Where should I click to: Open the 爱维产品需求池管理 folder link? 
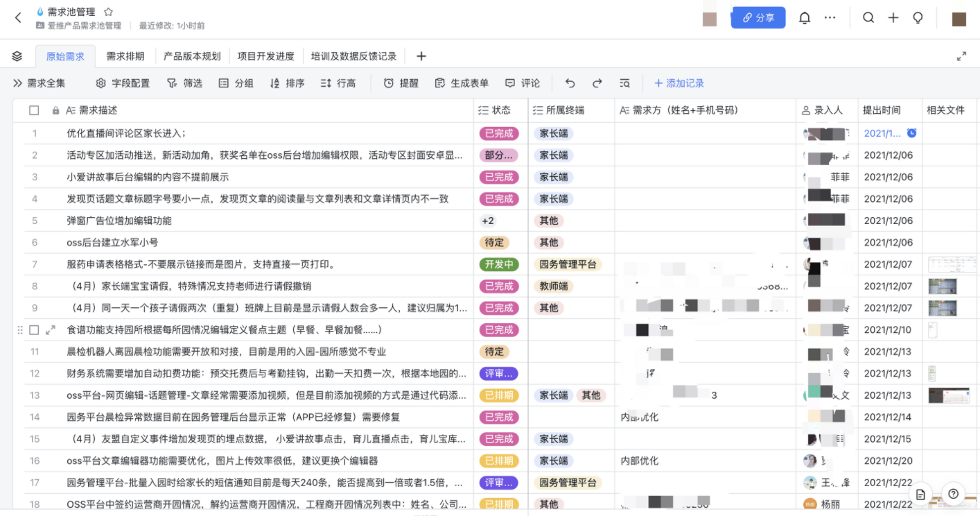tap(78, 26)
